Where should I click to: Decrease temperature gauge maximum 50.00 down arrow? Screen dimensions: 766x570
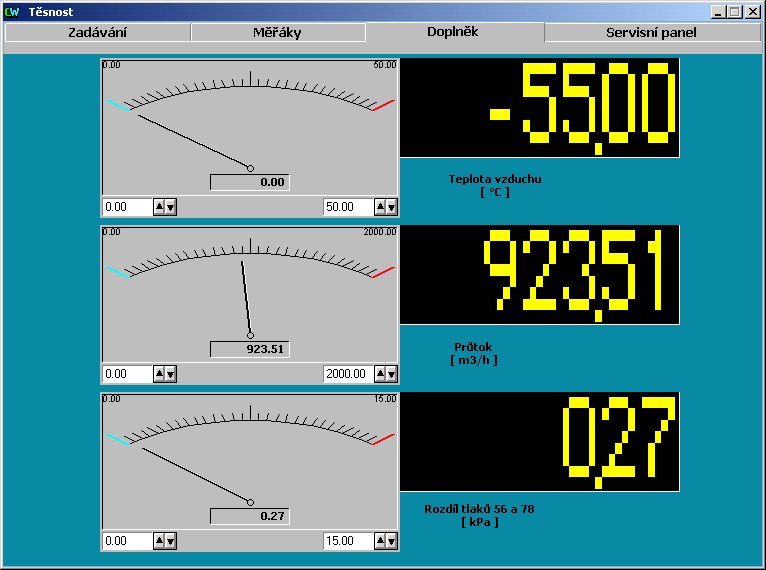(392, 207)
